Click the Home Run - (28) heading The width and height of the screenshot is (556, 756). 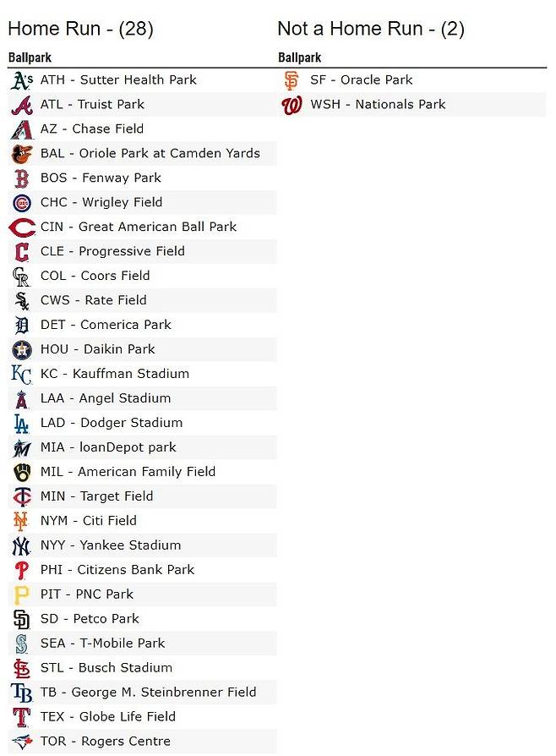click(x=80, y=29)
